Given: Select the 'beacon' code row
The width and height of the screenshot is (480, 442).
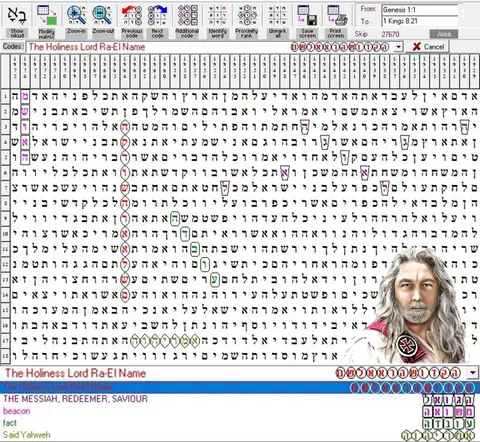Looking at the screenshot, I should pyautogui.click(x=240, y=411).
